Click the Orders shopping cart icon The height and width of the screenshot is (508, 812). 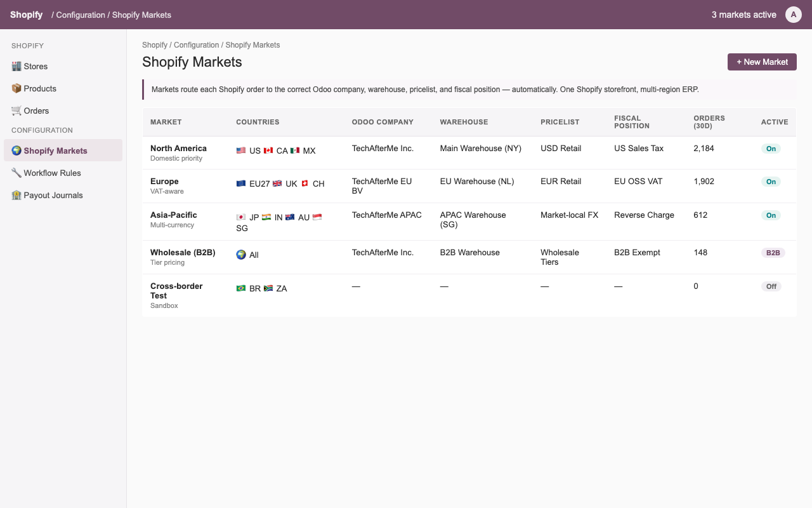click(x=16, y=110)
